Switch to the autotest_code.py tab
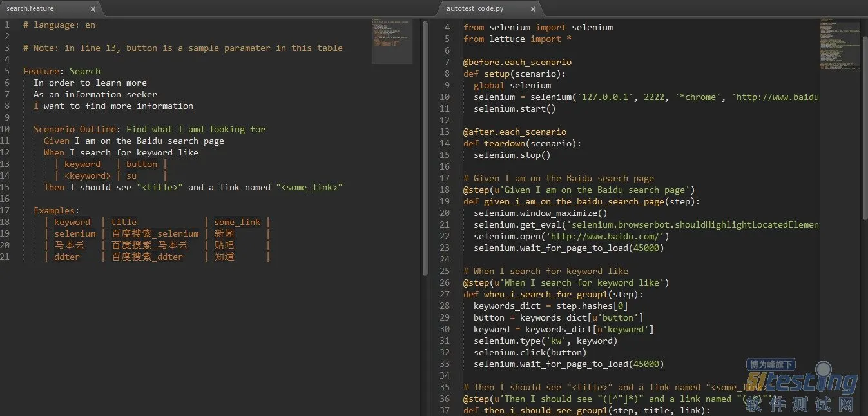The image size is (868, 416). pos(475,9)
